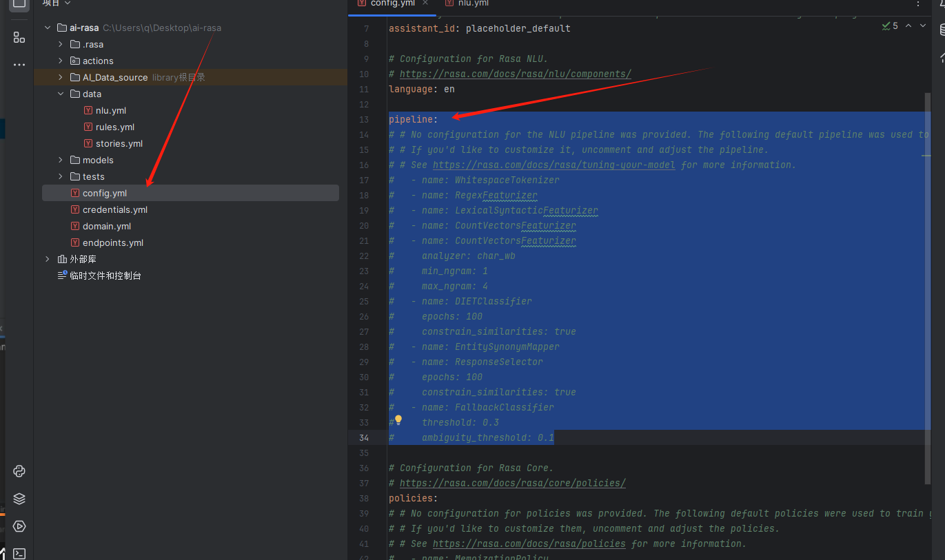This screenshot has height=560, width=945.
Task: Click the 'pipeline:' key on line 13
Action: (x=413, y=119)
